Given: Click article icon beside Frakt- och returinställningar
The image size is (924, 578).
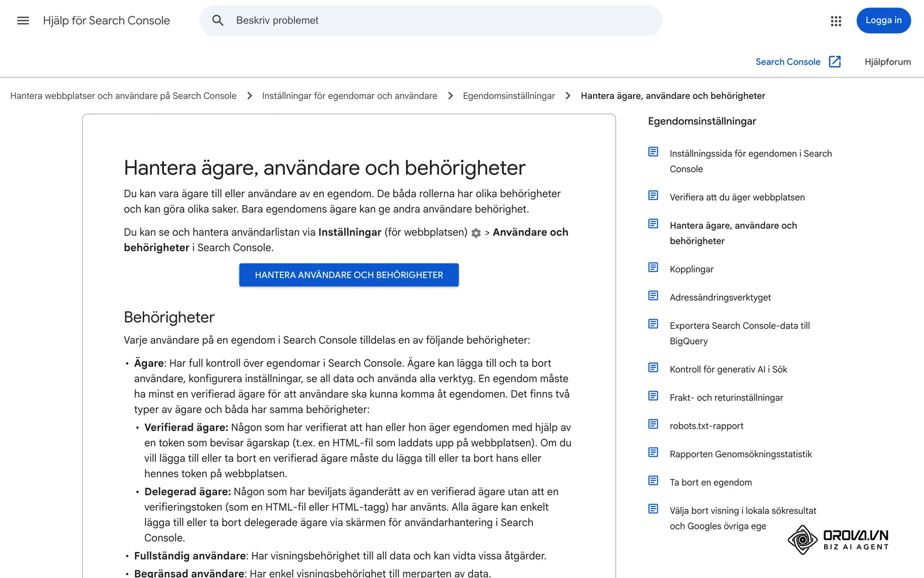Looking at the screenshot, I should pos(653,396).
